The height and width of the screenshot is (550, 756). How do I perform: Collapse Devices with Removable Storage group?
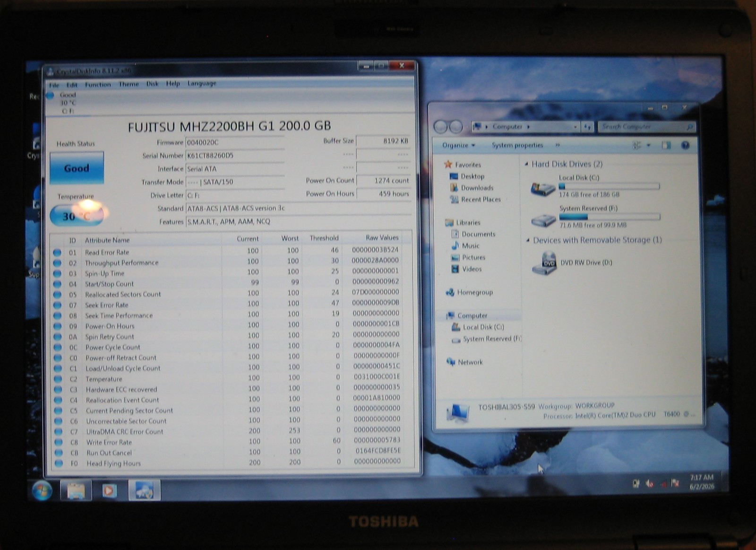[528, 240]
